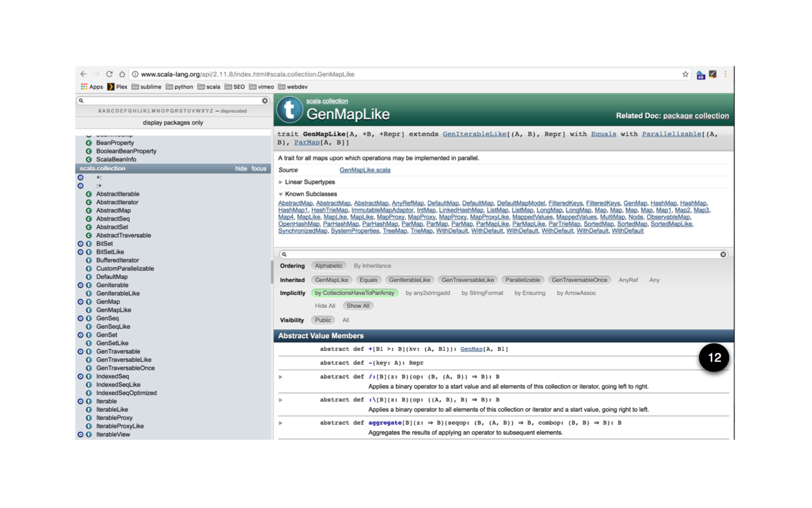
Task: Clear the member filter field X icon
Action: click(723, 254)
